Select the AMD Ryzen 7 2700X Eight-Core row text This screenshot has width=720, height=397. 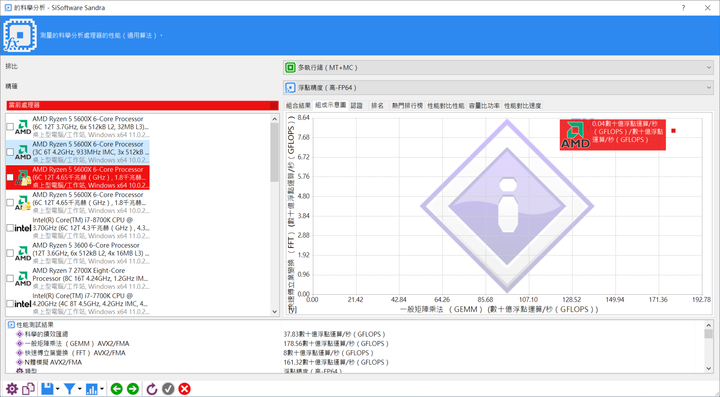pyautogui.click(x=91, y=278)
